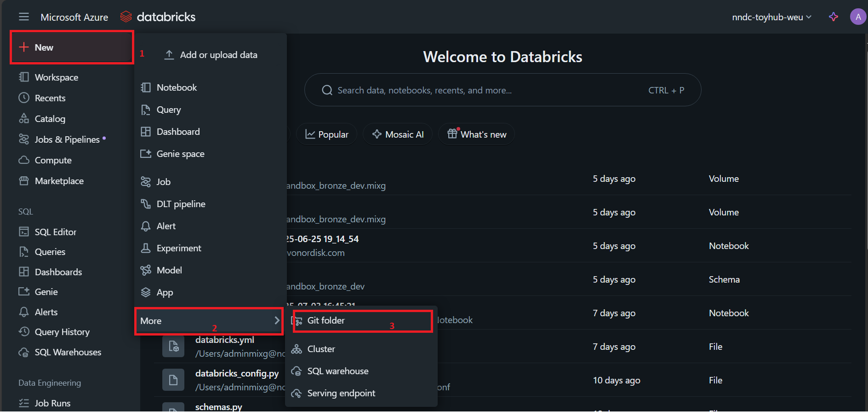This screenshot has height=417, width=868.
Task: Click the Dashboard icon in New menu
Action: pyautogui.click(x=146, y=132)
